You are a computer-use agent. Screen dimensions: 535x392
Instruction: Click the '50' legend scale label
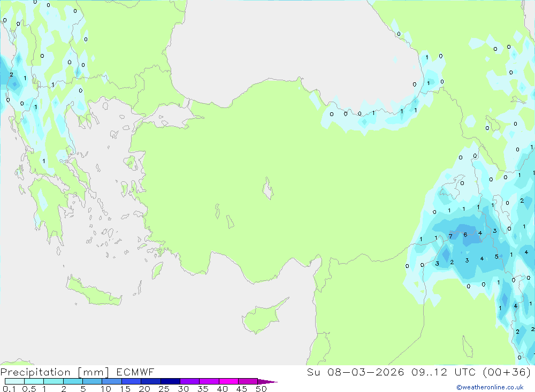click(261, 389)
